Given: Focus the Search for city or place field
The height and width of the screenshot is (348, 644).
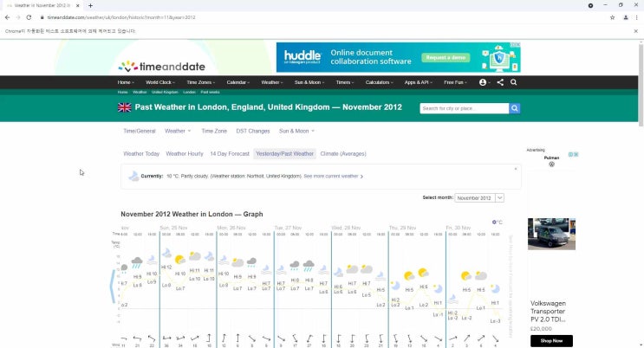Looking at the screenshot, I should (x=464, y=108).
